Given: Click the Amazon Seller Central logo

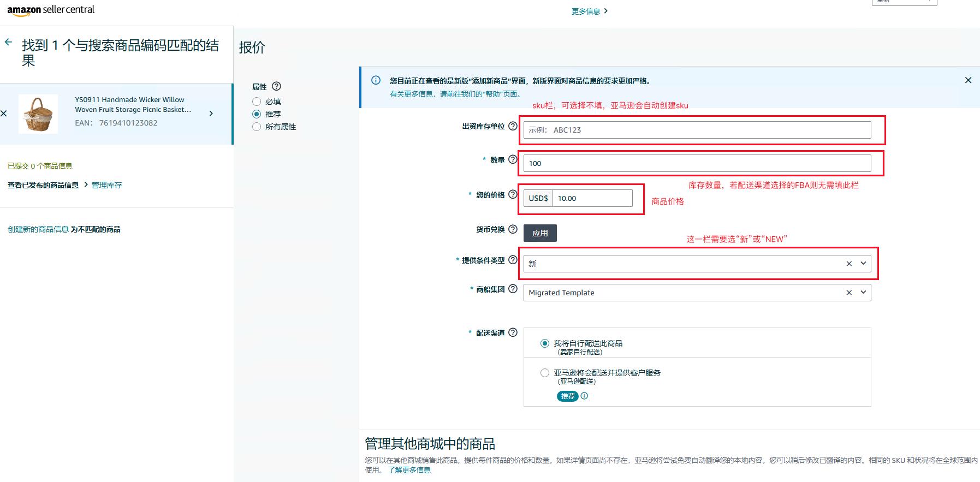Looking at the screenshot, I should (x=51, y=10).
